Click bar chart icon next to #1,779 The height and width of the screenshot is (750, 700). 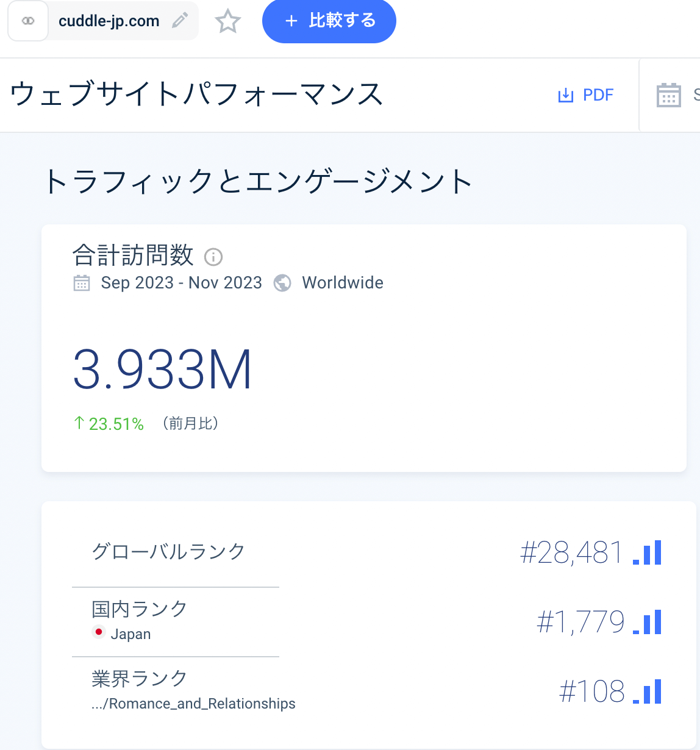pos(647,622)
